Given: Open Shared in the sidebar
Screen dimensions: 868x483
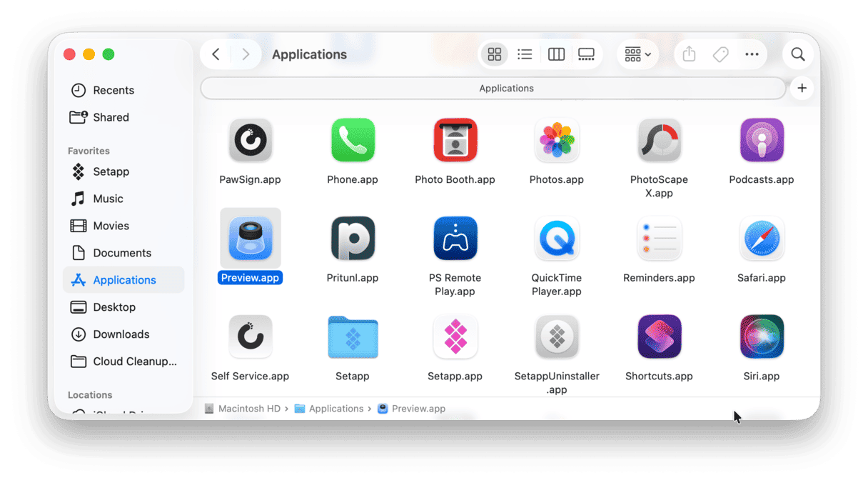Looking at the screenshot, I should click(x=123, y=117).
